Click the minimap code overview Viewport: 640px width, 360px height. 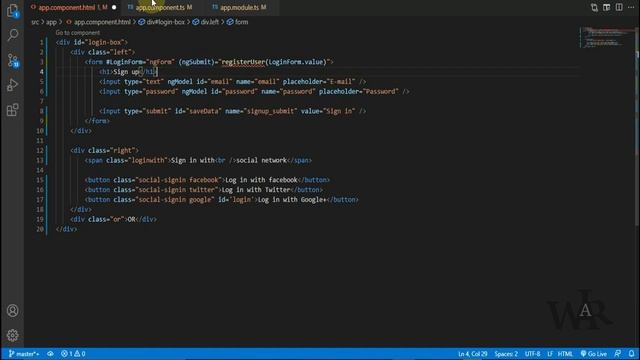(x=606, y=38)
